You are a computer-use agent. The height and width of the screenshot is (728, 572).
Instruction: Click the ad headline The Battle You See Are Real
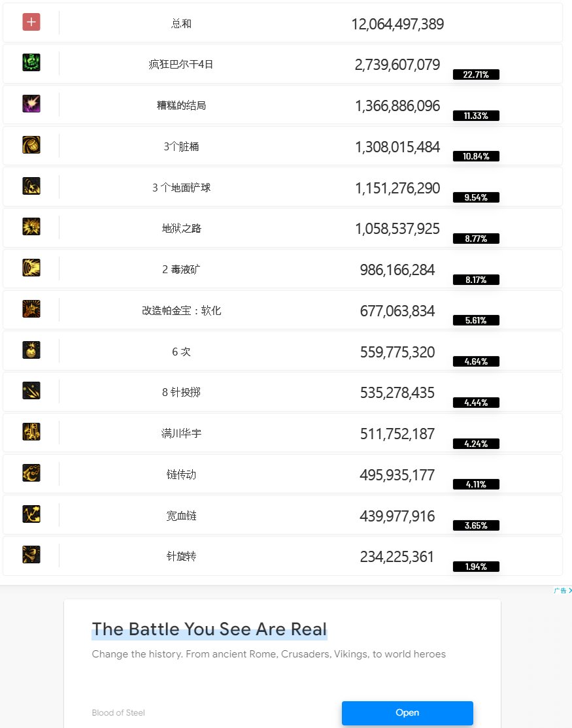pos(209,629)
